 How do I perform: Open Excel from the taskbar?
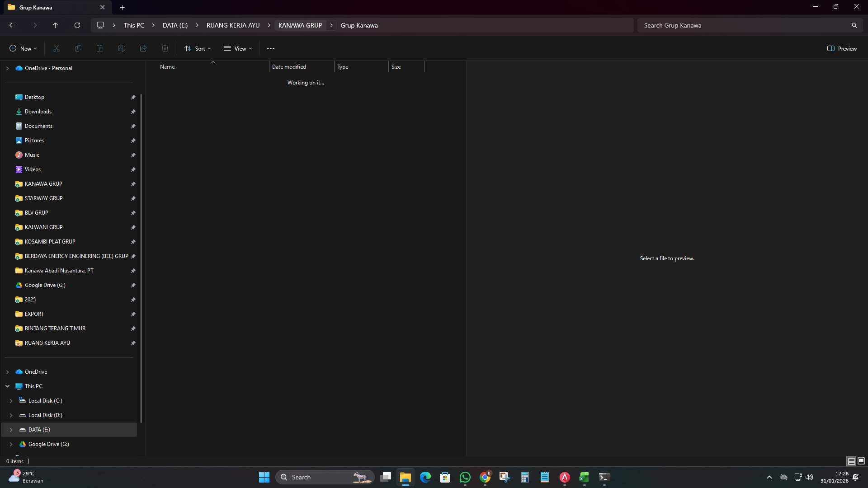click(584, 477)
